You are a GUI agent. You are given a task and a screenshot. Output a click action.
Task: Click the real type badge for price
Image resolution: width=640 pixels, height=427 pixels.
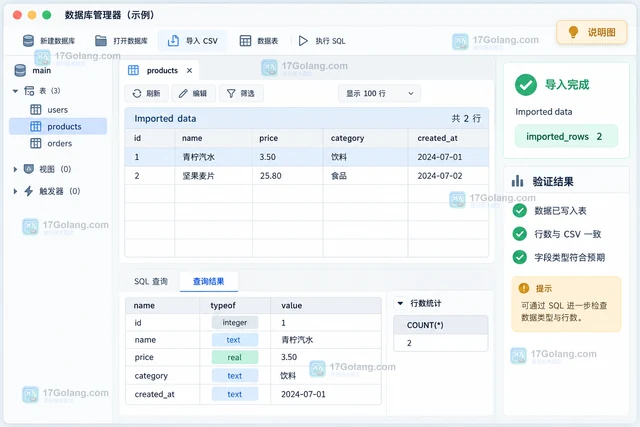235,357
